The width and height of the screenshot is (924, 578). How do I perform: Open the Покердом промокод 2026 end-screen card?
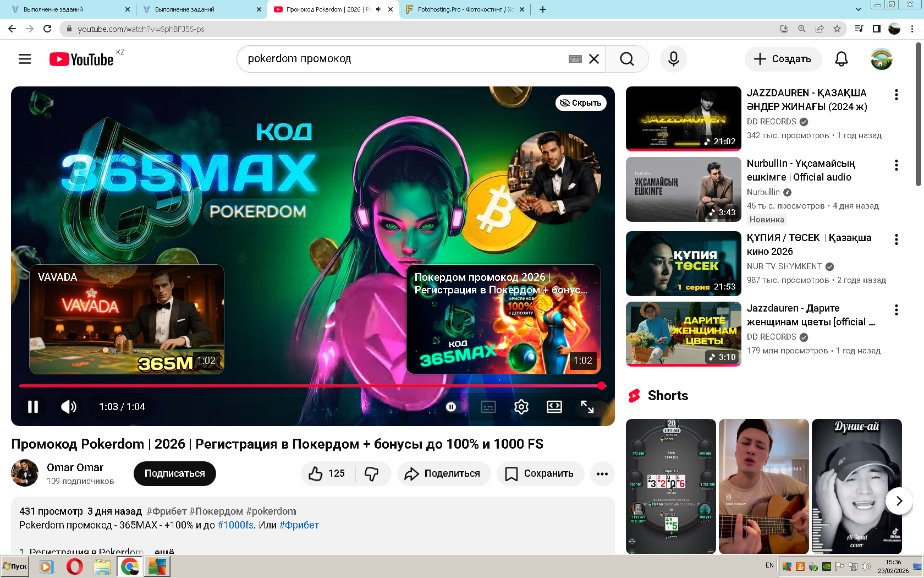(x=503, y=319)
